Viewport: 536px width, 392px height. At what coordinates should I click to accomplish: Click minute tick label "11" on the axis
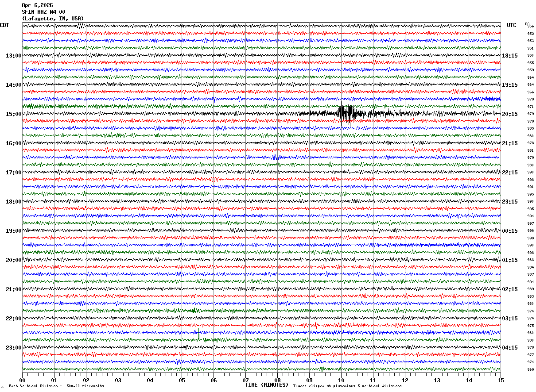tap(373, 380)
